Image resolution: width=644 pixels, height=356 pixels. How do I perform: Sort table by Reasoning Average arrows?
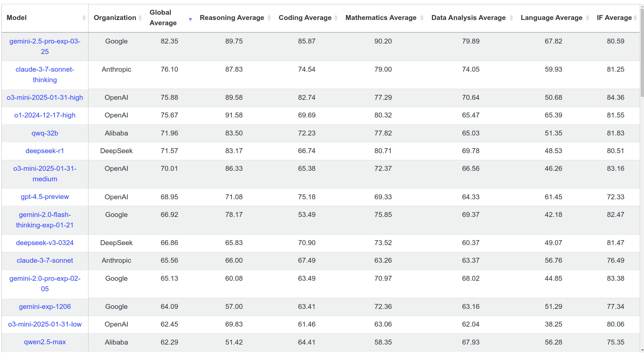(x=269, y=18)
